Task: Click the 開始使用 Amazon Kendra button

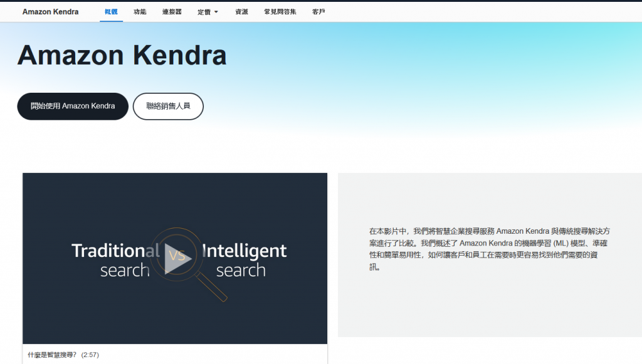Action: pyautogui.click(x=73, y=107)
